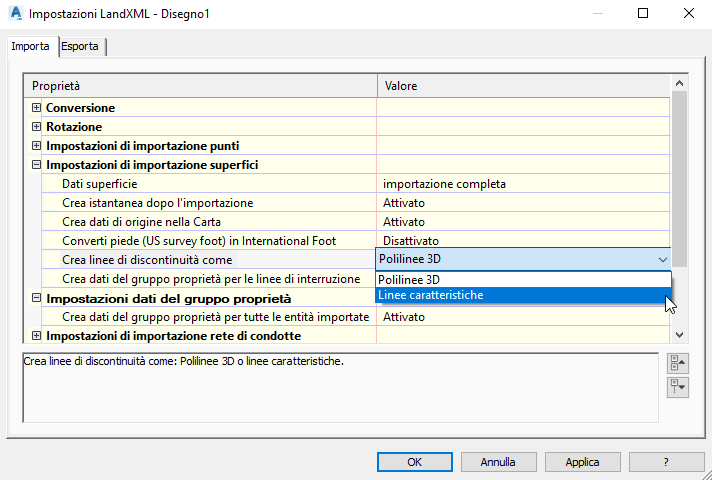
Task: Select the Importa tab
Action: coord(30,46)
